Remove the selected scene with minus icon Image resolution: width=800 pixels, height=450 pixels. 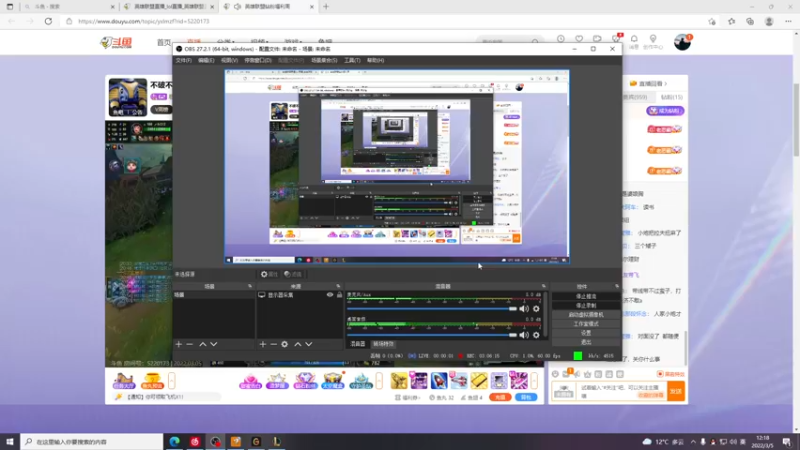190,344
